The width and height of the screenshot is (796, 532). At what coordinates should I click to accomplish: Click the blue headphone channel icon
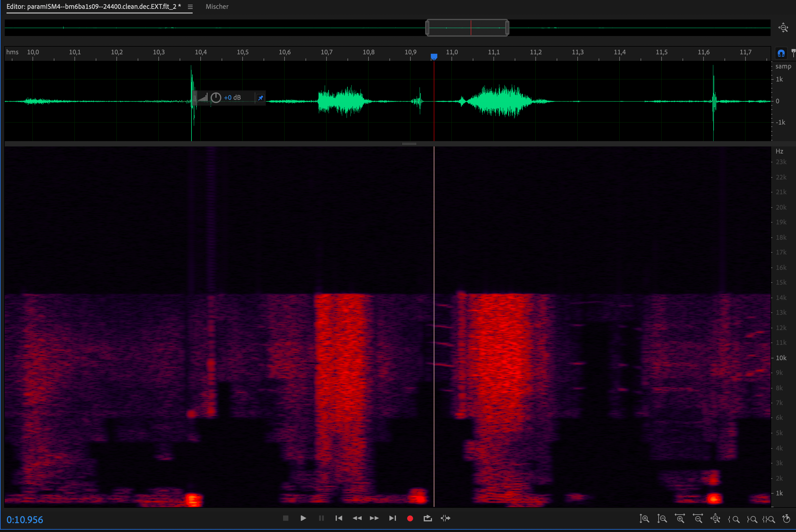[x=781, y=53]
